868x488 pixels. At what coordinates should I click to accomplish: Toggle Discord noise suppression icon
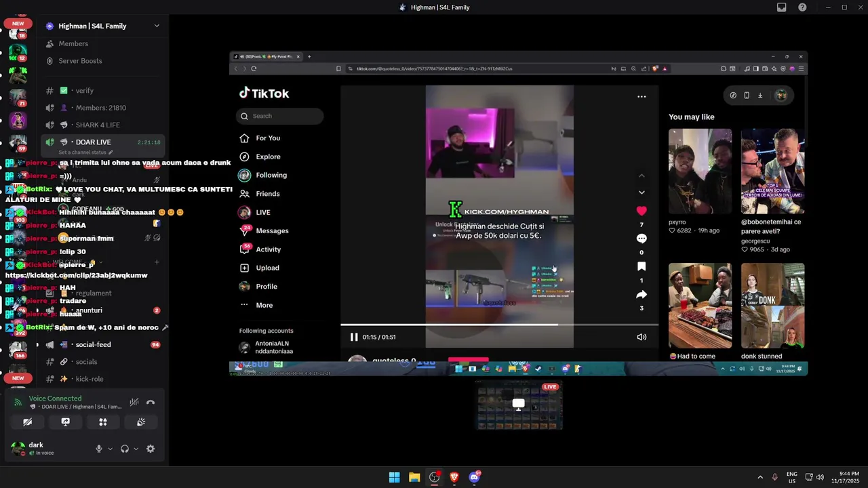(x=134, y=402)
